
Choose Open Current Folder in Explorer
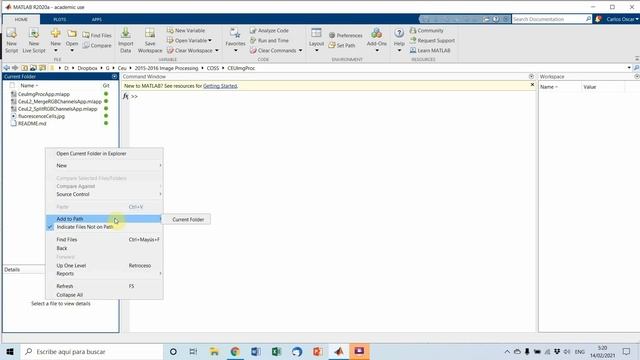click(x=104, y=153)
